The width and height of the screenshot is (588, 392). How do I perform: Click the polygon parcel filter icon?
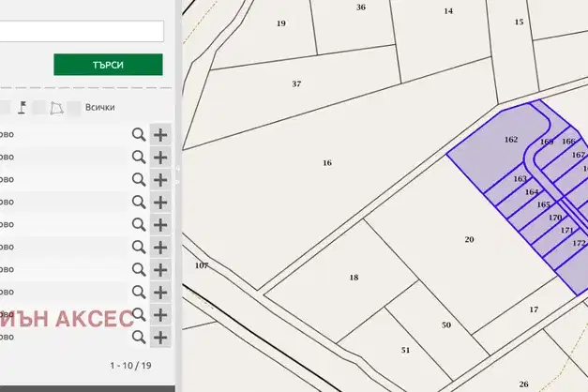pyautogui.click(x=56, y=108)
